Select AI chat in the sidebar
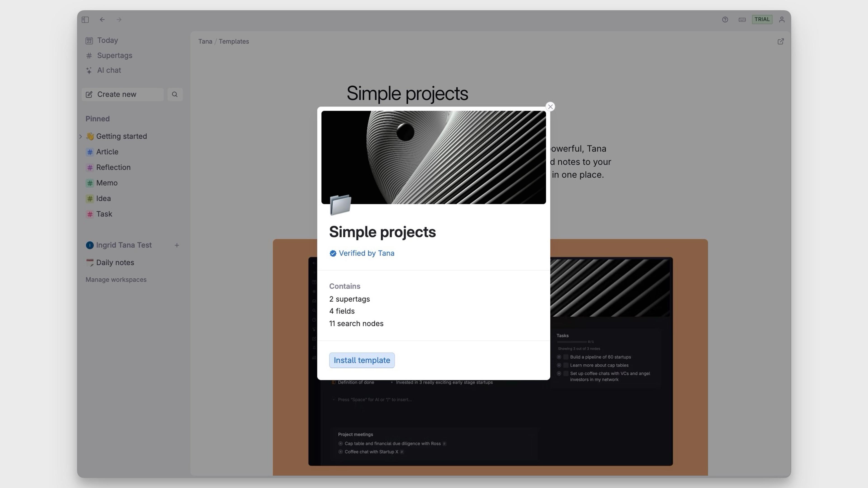Screen dimensions: 868x488 pyautogui.click(x=109, y=71)
